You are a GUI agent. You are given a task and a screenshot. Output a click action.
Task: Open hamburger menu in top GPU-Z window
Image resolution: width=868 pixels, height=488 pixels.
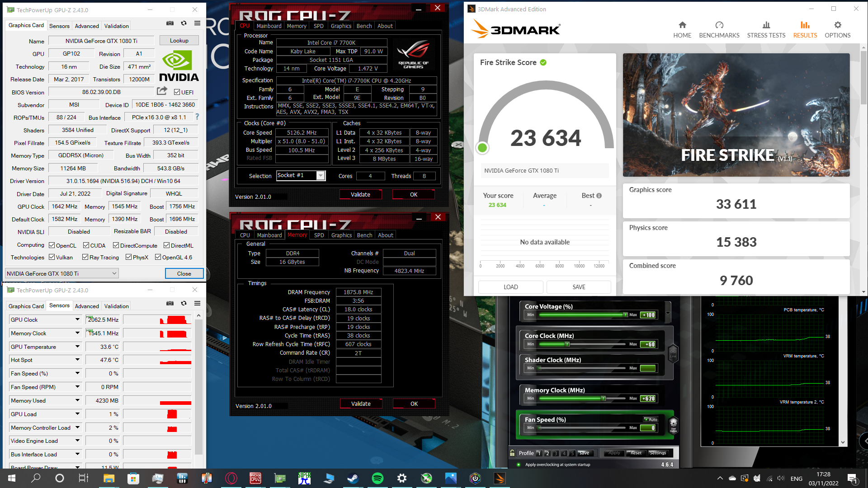coord(197,23)
